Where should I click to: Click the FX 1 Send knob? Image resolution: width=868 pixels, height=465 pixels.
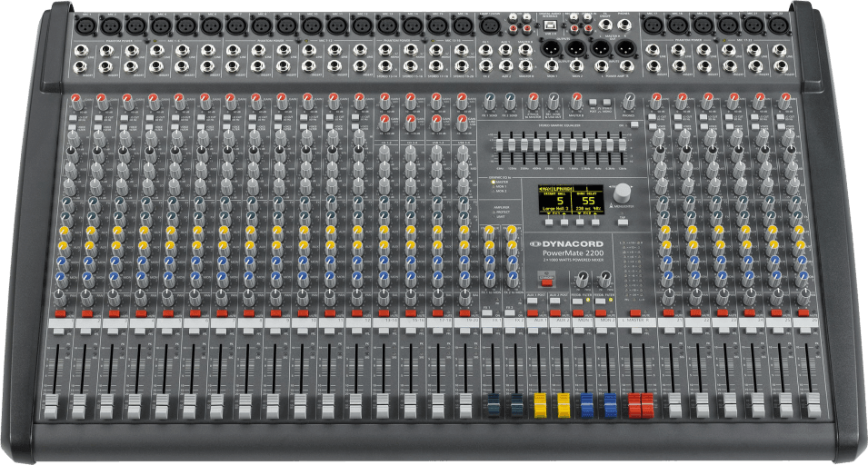click(489, 103)
